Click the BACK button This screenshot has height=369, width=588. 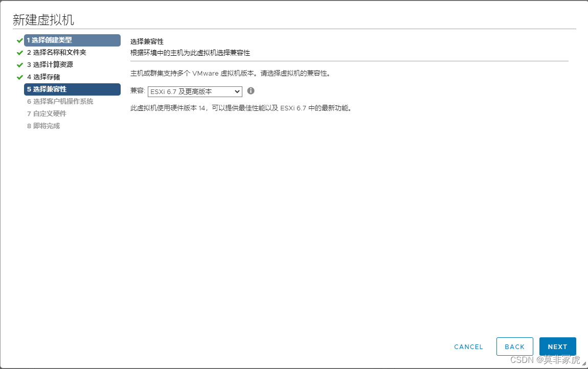514,347
